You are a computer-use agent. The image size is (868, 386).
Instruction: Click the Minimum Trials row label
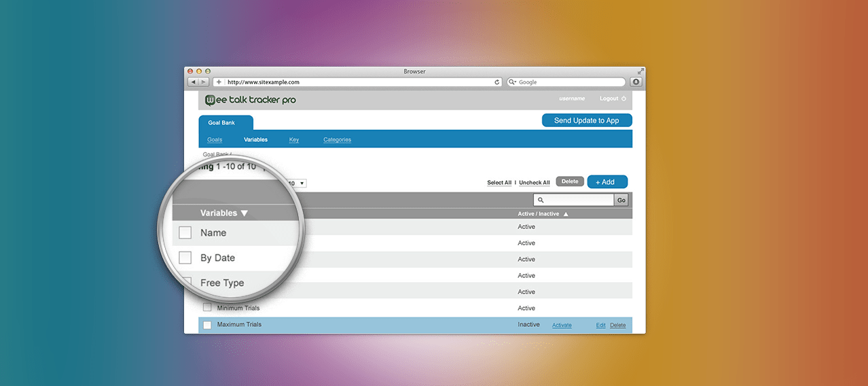(238, 308)
